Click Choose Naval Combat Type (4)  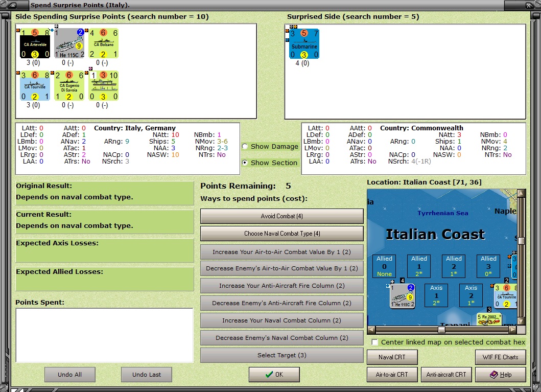(x=282, y=234)
